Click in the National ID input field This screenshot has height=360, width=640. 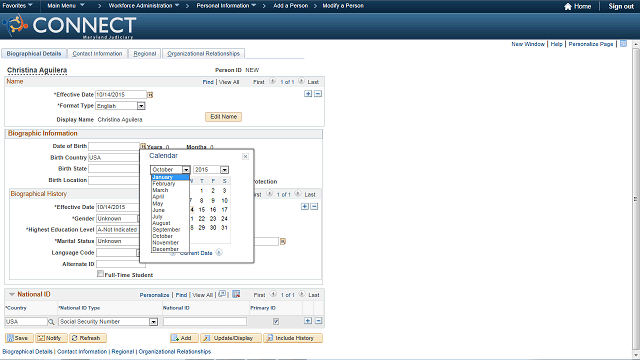(205, 322)
